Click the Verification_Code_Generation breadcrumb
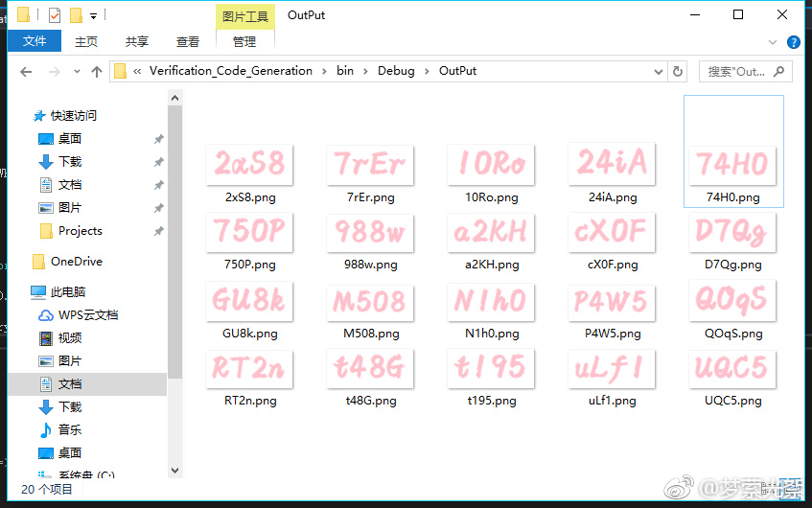Screen dimensions: 812x508 230,71
